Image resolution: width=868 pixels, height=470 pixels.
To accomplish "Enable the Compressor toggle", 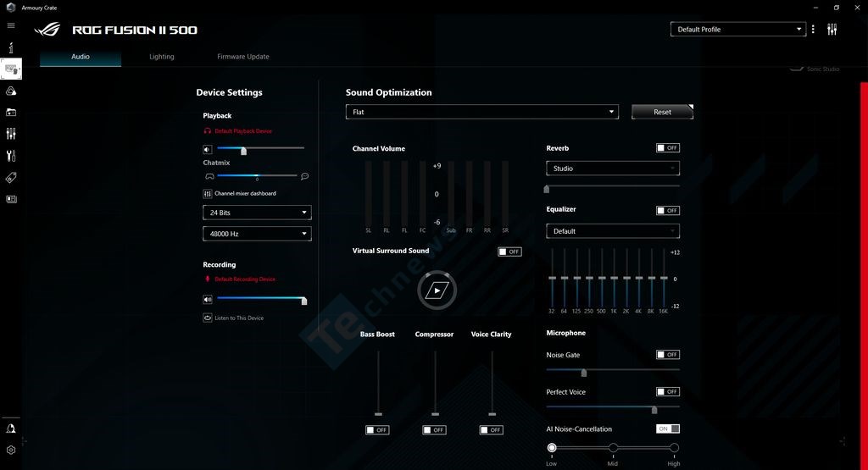I will click(x=435, y=429).
